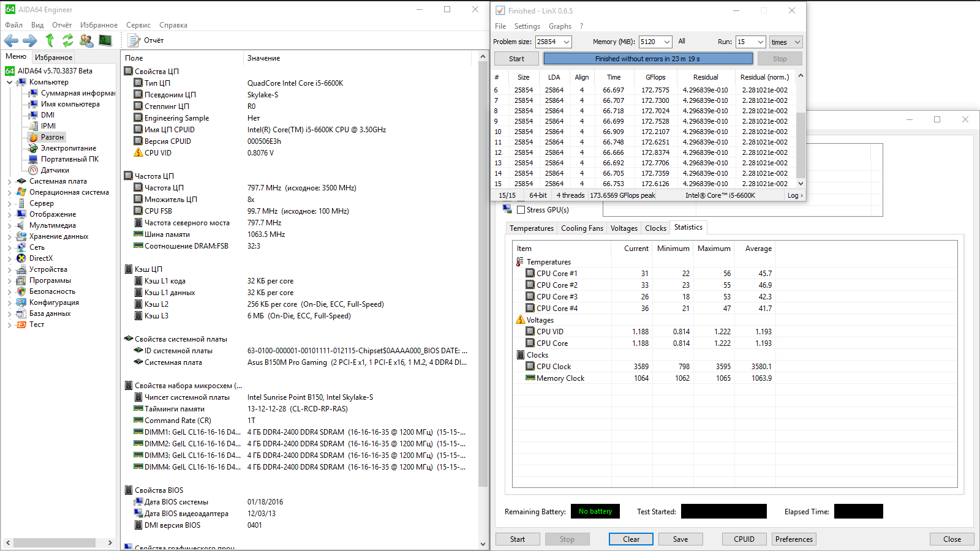Screen dimensions: 980x551
Task: Select the Датчики sensor tree item
Action: tap(55, 170)
